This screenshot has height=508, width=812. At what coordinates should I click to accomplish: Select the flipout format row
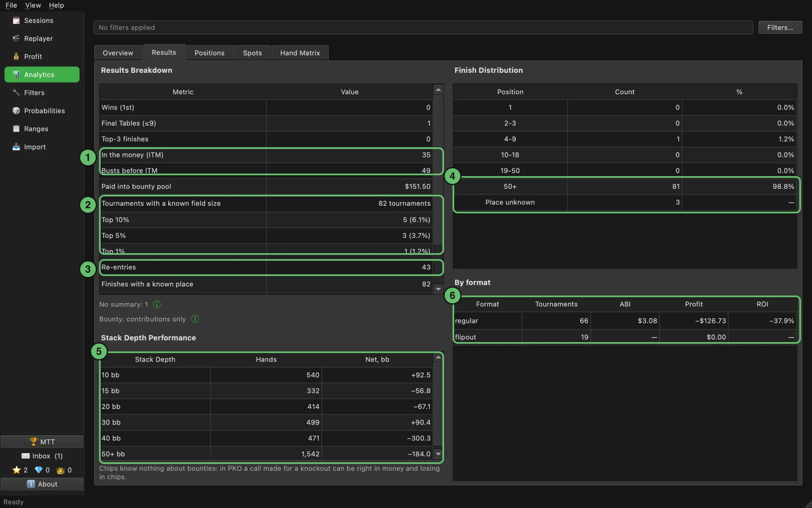click(625, 337)
